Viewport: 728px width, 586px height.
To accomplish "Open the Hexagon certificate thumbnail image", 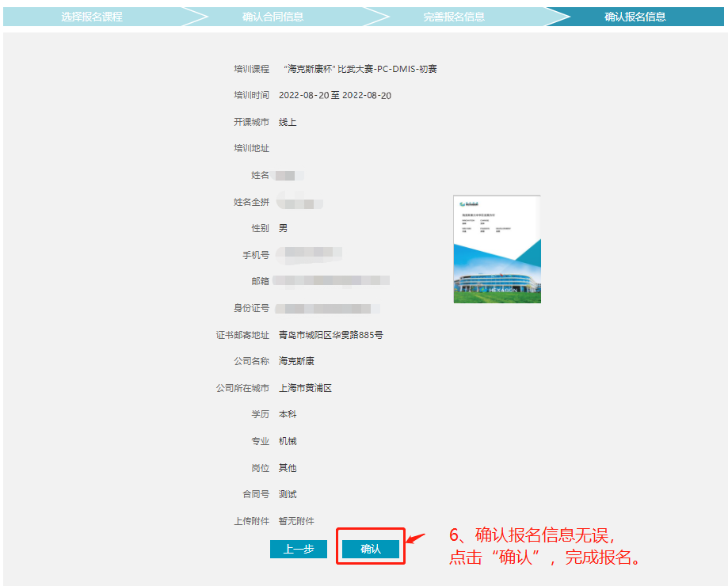I will click(x=497, y=249).
